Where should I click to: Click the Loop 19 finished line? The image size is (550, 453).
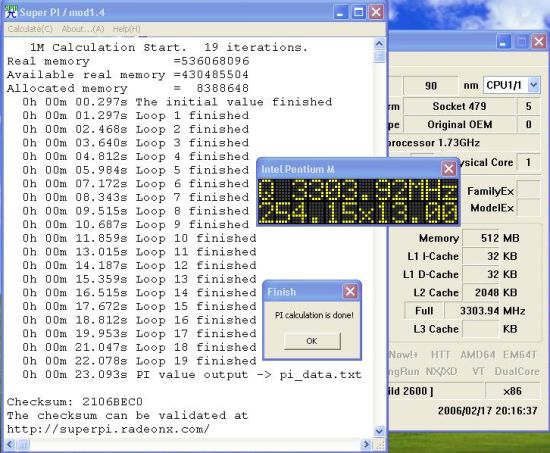pos(139,361)
